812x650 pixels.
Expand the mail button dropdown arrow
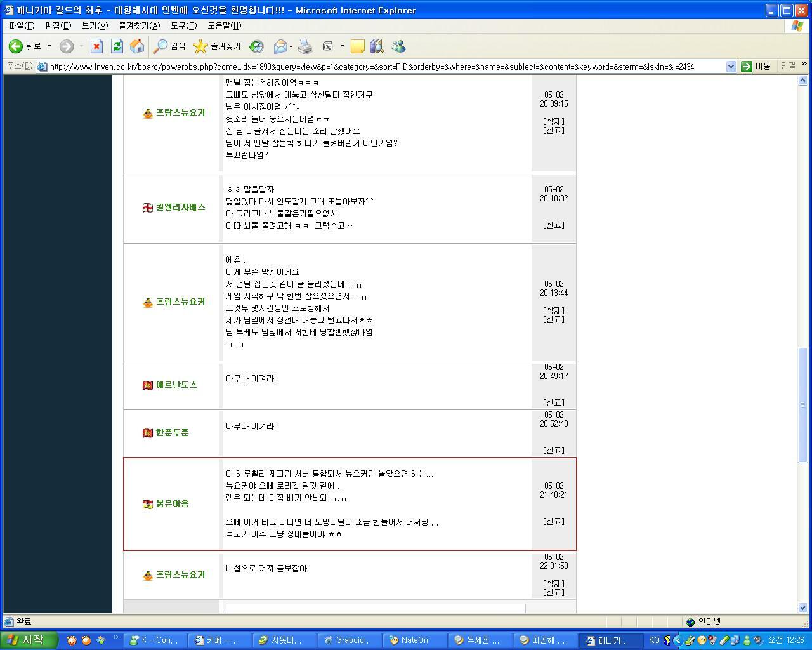point(289,46)
